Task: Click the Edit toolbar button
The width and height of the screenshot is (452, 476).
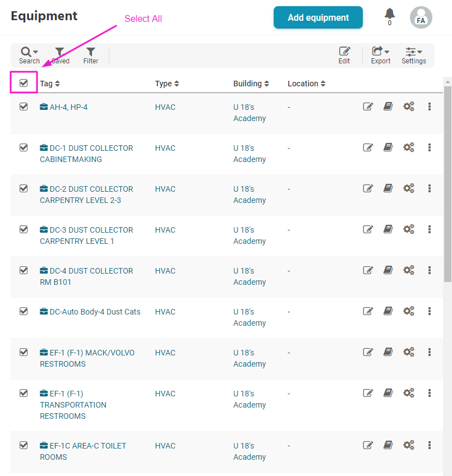Action: pyautogui.click(x=344, y=56)
